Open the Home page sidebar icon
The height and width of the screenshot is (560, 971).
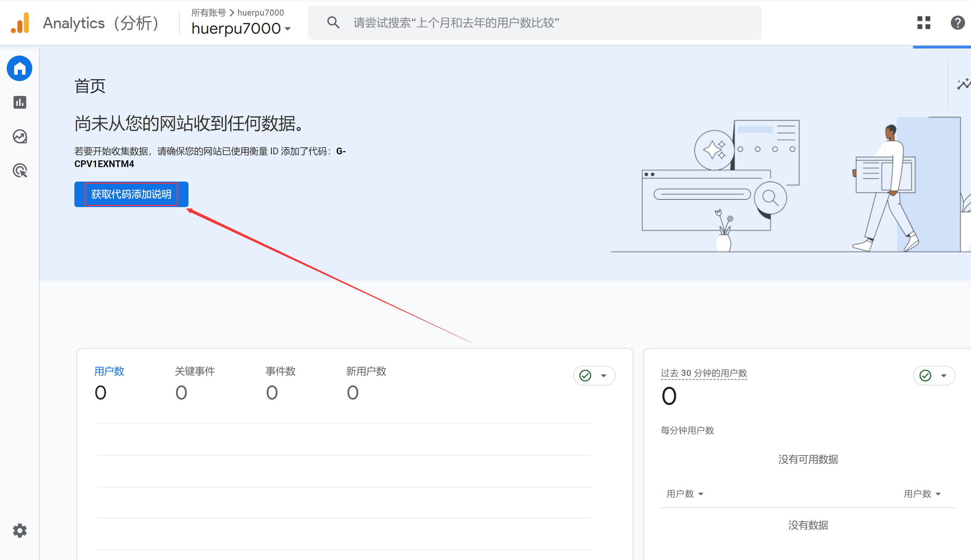coord(19,68)
